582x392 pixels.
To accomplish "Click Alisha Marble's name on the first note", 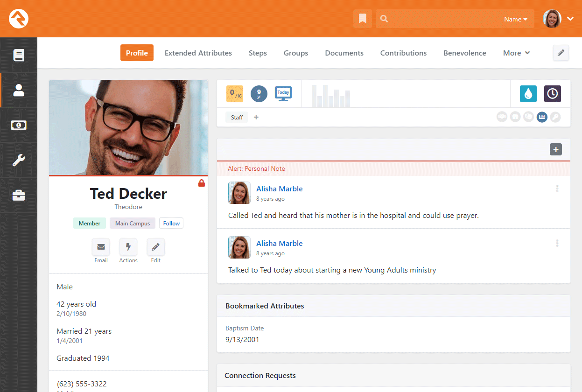I will pyautogui.click(x=279, y=189).
